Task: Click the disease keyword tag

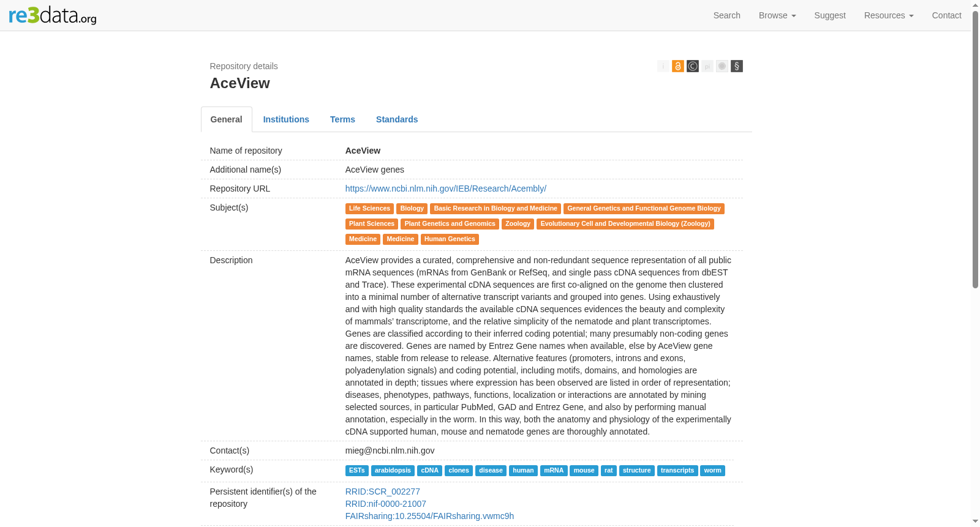Action: pos(491,471)
